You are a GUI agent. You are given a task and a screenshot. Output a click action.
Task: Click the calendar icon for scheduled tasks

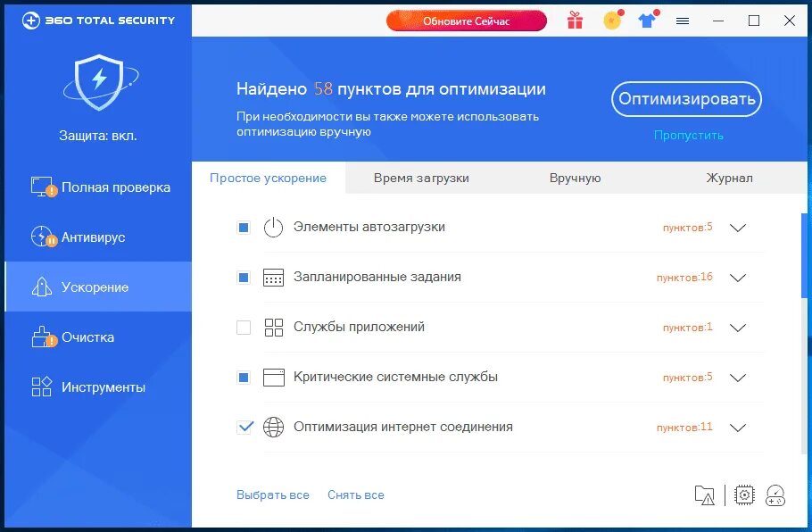click(x=273, y=277)
